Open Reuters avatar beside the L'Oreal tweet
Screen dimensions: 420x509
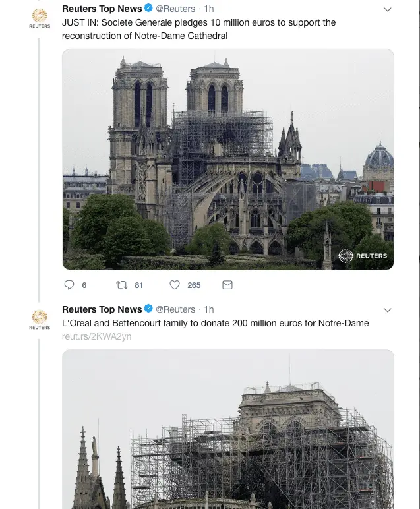coord(40,318)
